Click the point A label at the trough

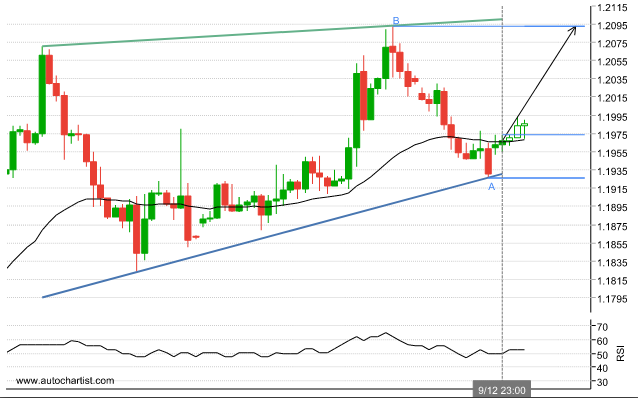coord(492,187)
